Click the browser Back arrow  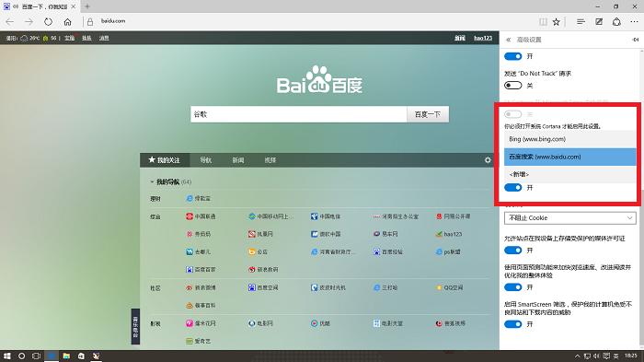(x=10, y=22)
